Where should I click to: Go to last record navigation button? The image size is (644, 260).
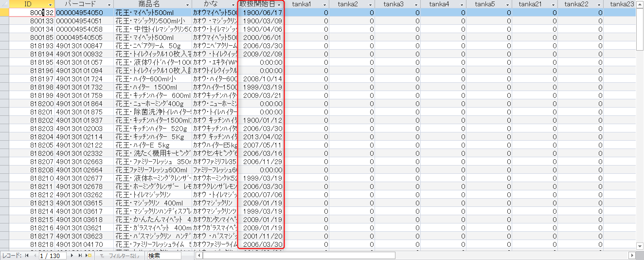click(x=80, y=256)
